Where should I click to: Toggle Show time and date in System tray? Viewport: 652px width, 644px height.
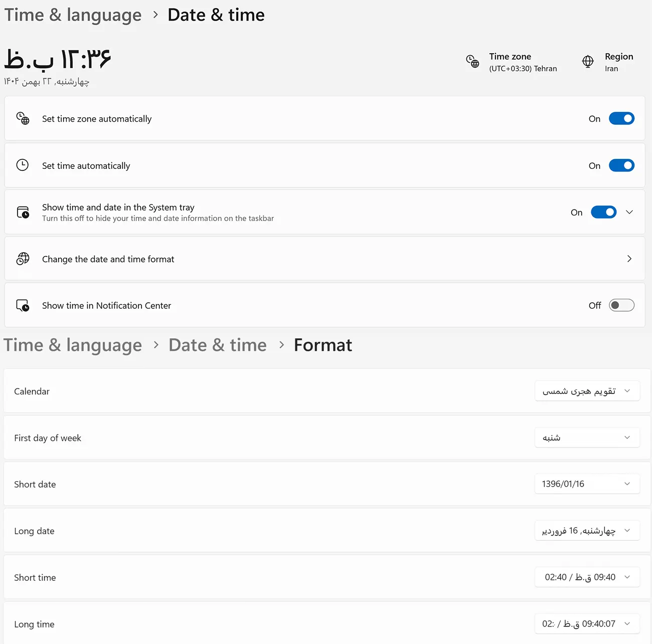[603, 212]
